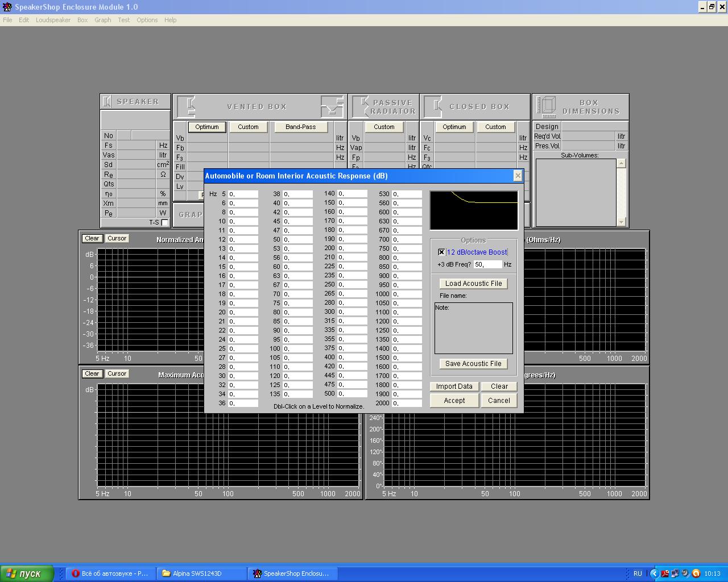
Task: Open the Graph menu
Action: click(103, 20)
